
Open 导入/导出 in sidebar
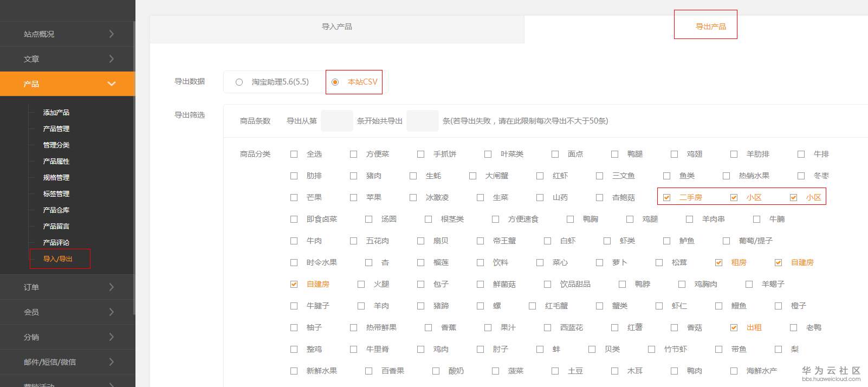point(58,259)
